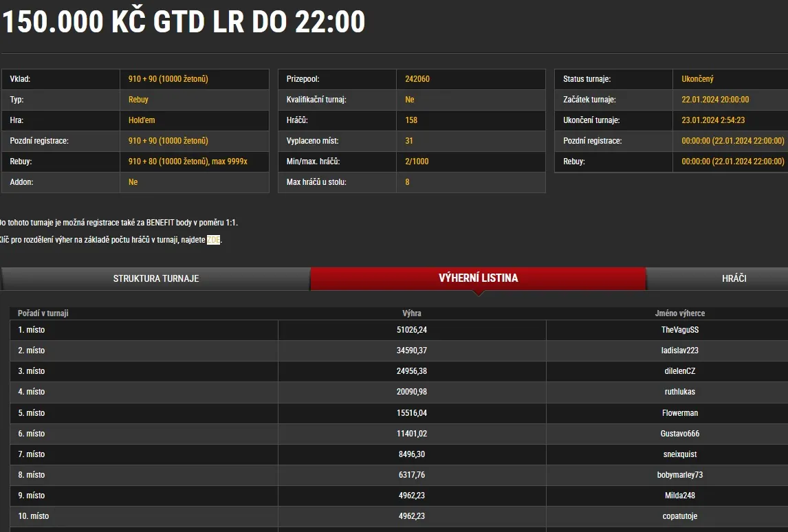Click bobymarley73 in eighth place
This screenshot has width=788, height=532.
(x=679, y=475)
